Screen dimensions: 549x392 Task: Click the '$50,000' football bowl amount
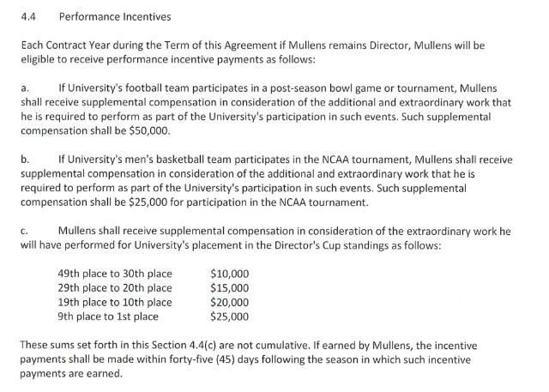[x=148, y=131]
